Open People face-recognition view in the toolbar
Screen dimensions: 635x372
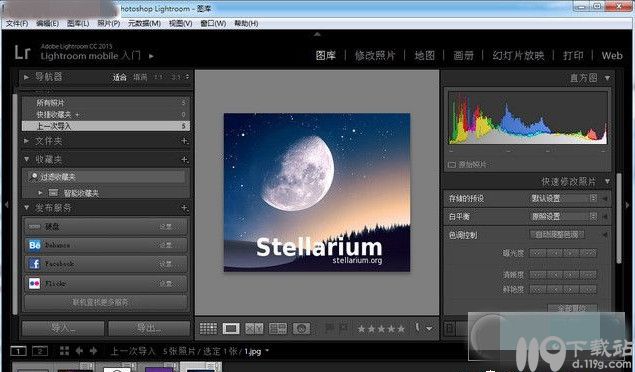point(301,328)
